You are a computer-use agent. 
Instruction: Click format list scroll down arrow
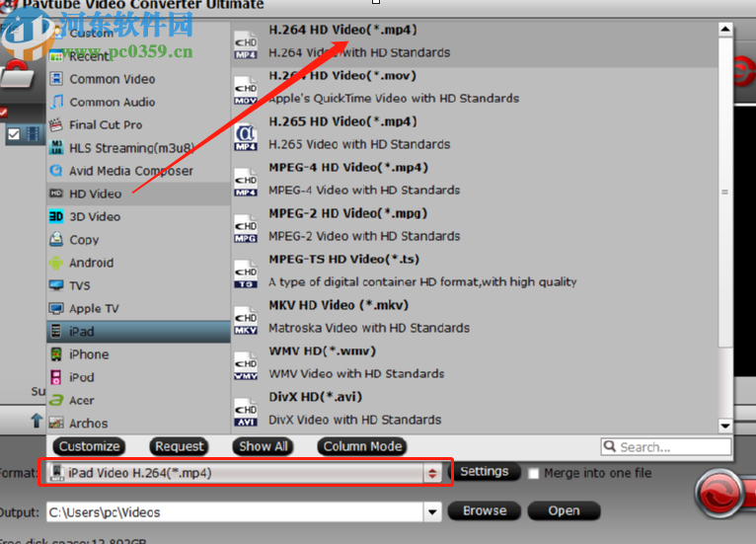(725, 426)
